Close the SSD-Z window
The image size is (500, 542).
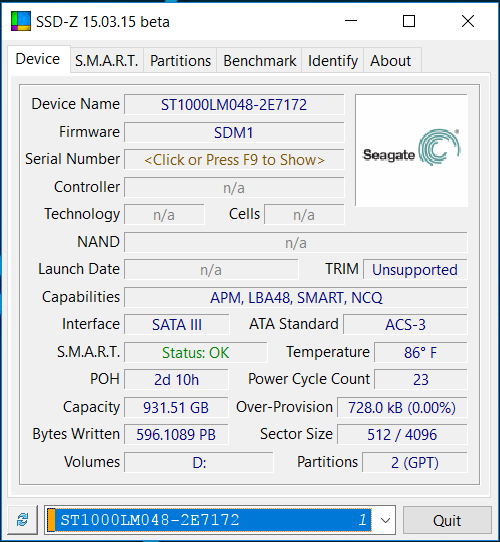point(468,21)
